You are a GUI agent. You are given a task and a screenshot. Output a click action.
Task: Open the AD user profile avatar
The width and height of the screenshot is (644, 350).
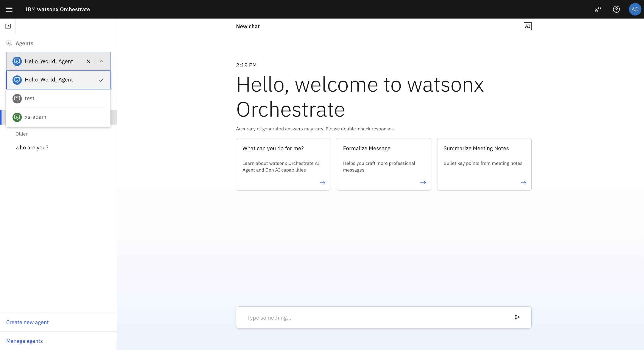click(x=635, y=9)
